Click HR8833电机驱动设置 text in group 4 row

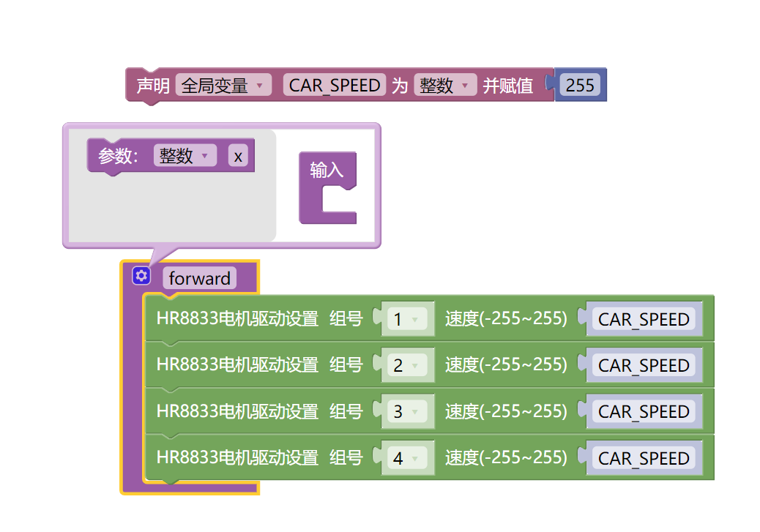coord(237,457)
